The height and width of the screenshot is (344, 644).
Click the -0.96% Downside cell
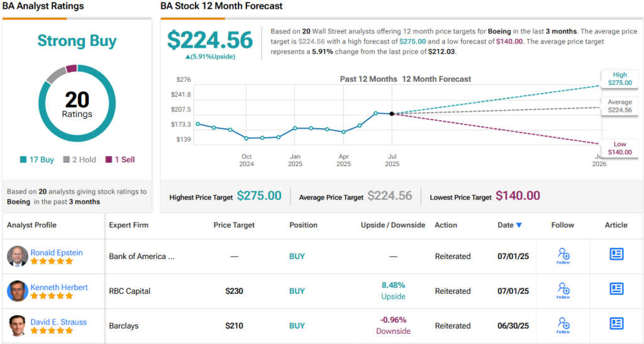(x=393, y=326)
